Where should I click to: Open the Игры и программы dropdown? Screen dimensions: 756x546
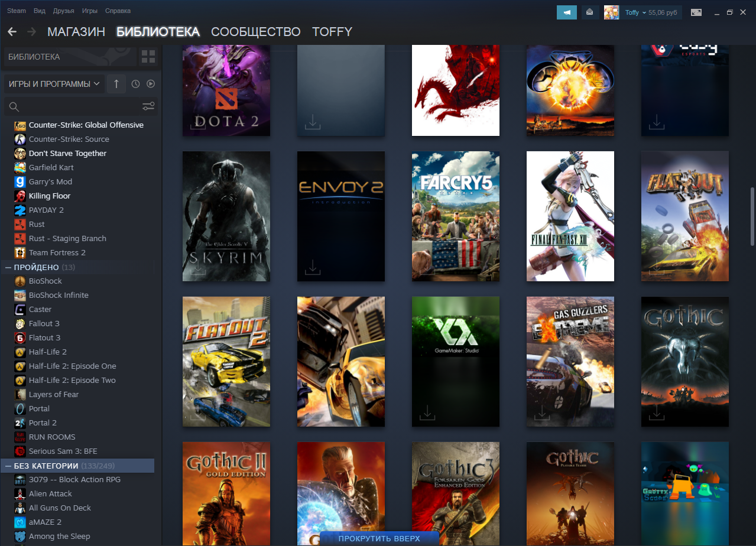(x=54, y=84)
